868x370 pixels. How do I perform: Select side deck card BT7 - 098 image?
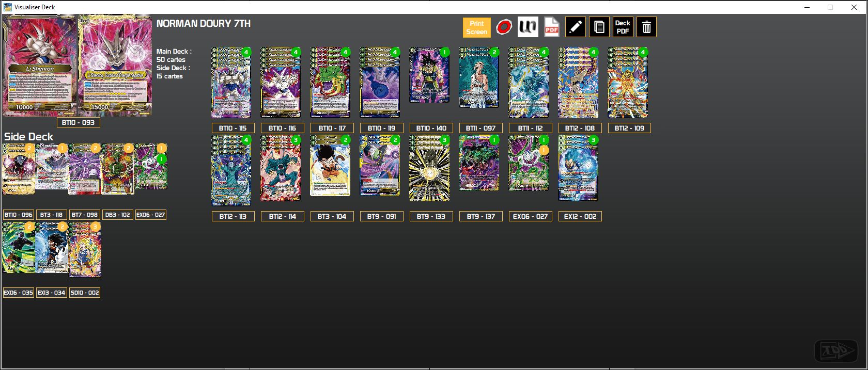85,169
